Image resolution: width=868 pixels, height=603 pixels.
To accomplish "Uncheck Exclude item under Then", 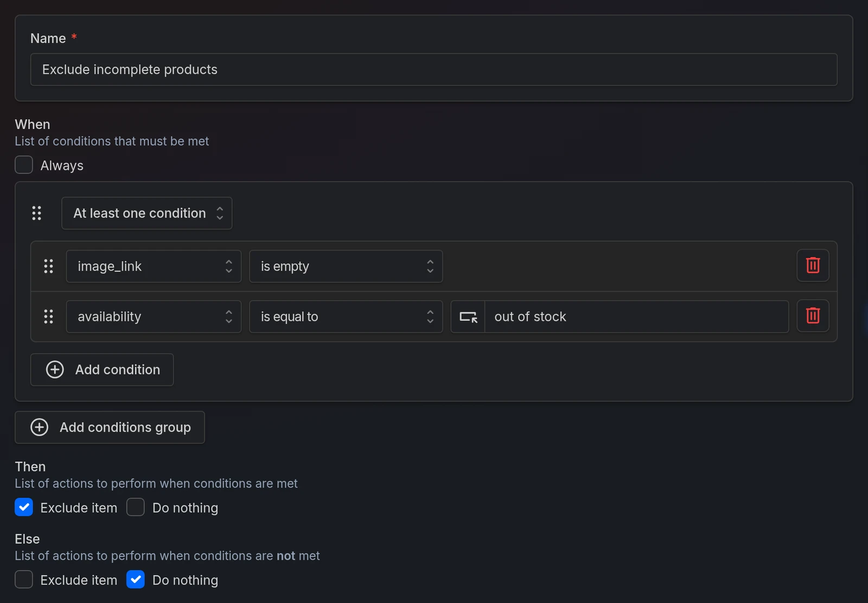I will coord(24,507).
